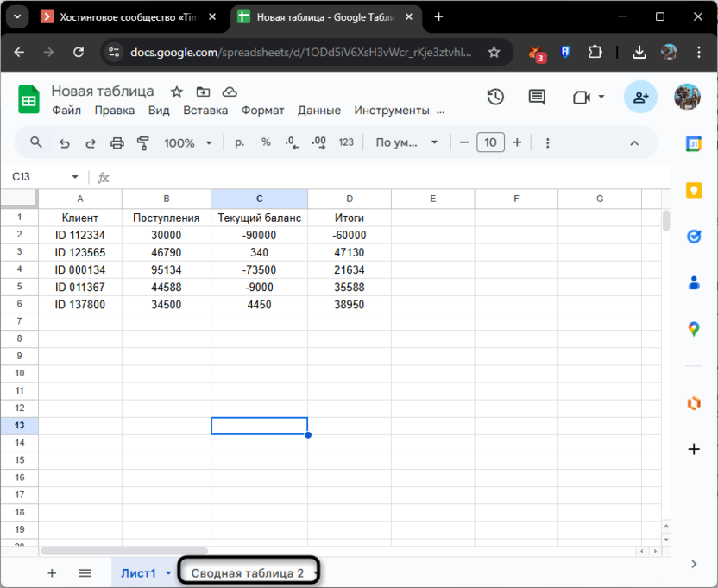Collapse the toolbar with chevron up
718x588 pixels.
click(x=634, y=143)
